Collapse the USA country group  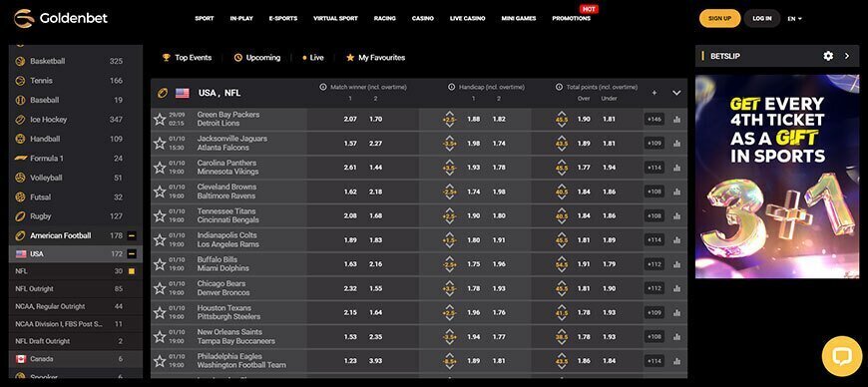click(132, 253)
